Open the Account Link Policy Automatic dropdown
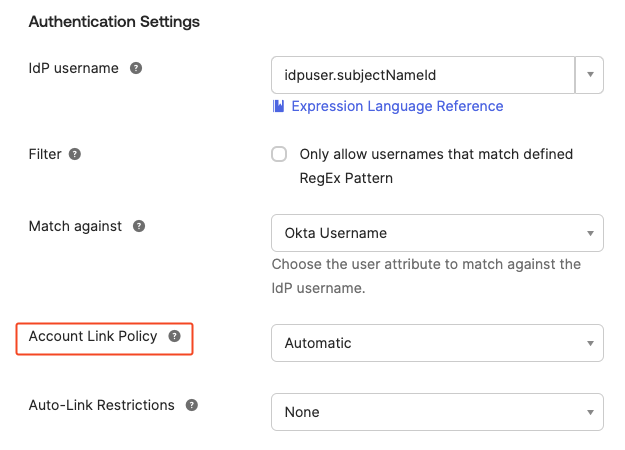Image resolution: width=625 pixels, height=450 pixels. (x=437, y=343)
